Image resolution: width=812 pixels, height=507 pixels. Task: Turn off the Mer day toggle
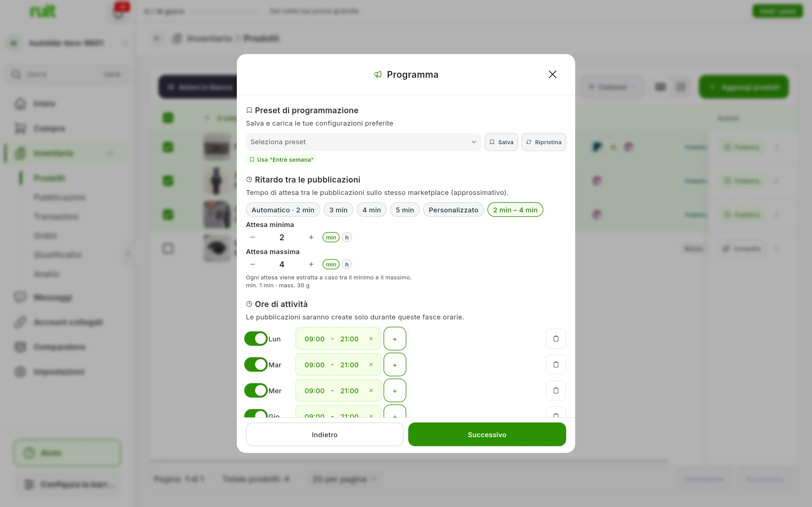[x=256, y=390]
